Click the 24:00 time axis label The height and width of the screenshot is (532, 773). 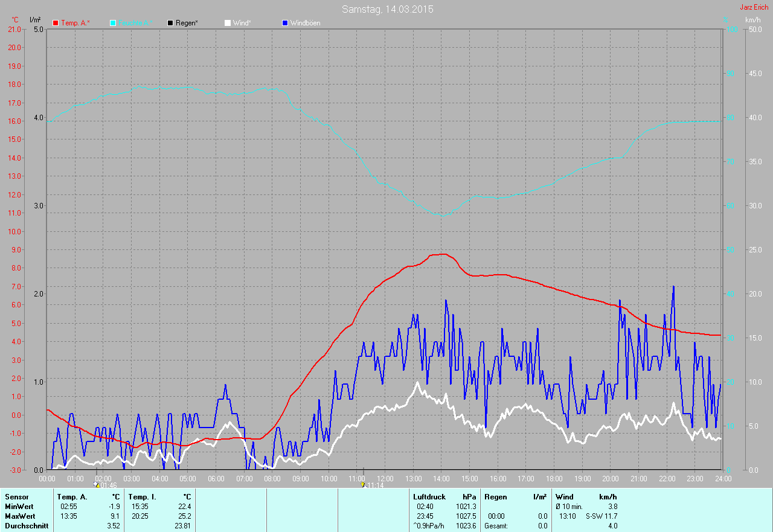(x=723, y=478)
